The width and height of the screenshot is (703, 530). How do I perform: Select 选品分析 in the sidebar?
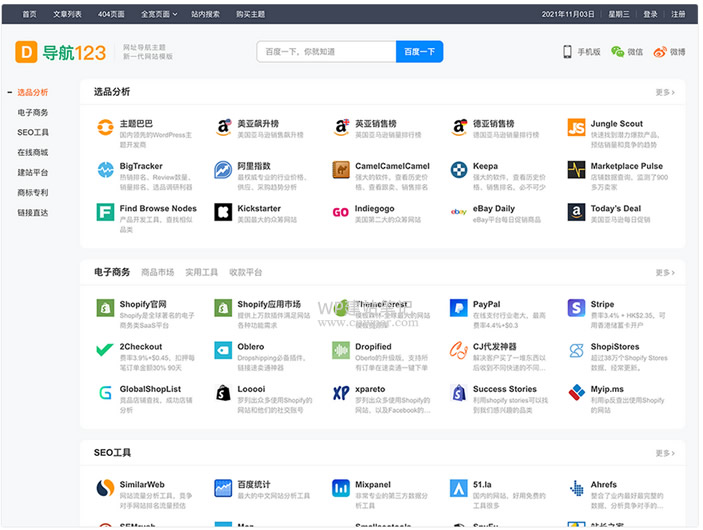pos(33,92)
